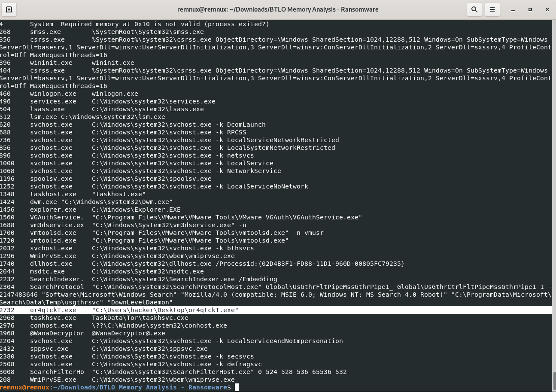Click the sppsvc.exe process name

coord(49,349)
